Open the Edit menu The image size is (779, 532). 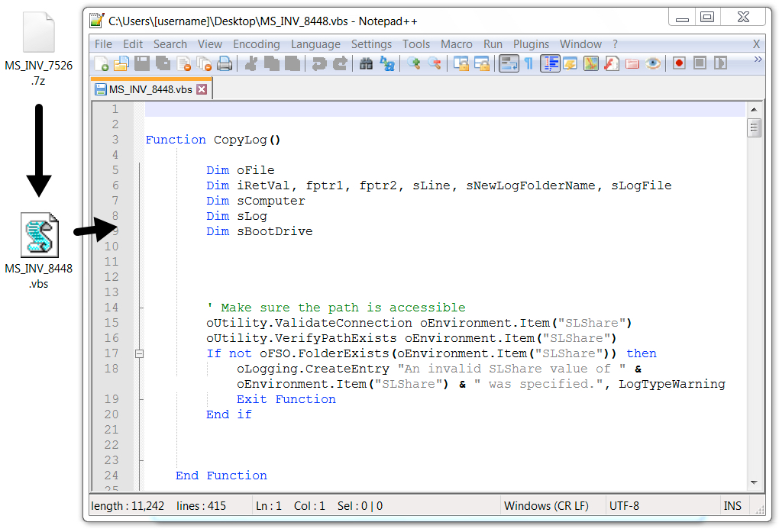pyautogui.click(x=133, y=44)
